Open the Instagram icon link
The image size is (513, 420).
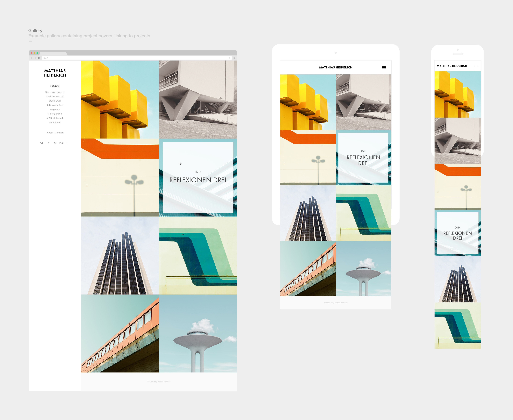[55, 143]
